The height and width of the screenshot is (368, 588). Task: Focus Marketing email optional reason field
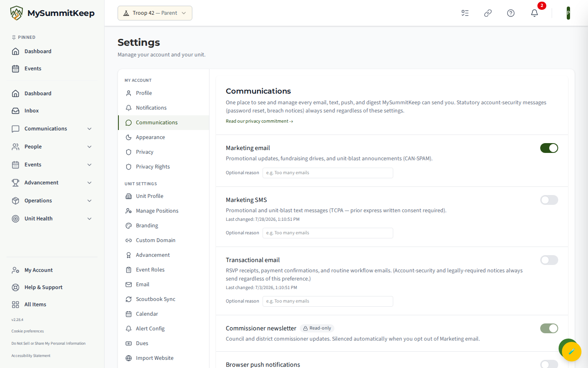coord(328,173)
